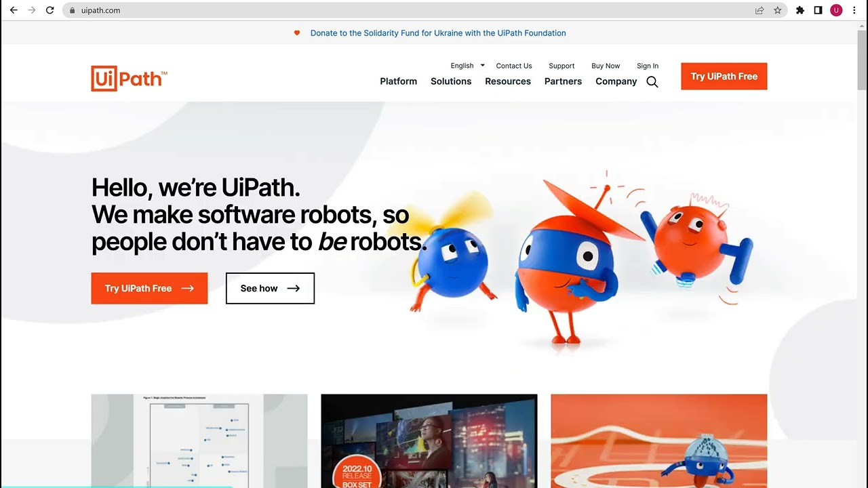Open the English language dropdown
Image resolution: width=868 pixels, height=488 pixels.
tap(468, 66)
